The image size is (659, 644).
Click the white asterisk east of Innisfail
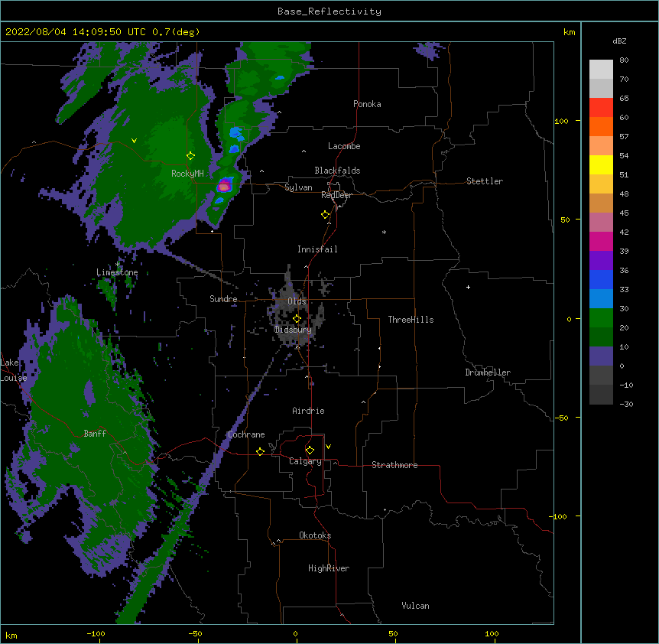384,233
